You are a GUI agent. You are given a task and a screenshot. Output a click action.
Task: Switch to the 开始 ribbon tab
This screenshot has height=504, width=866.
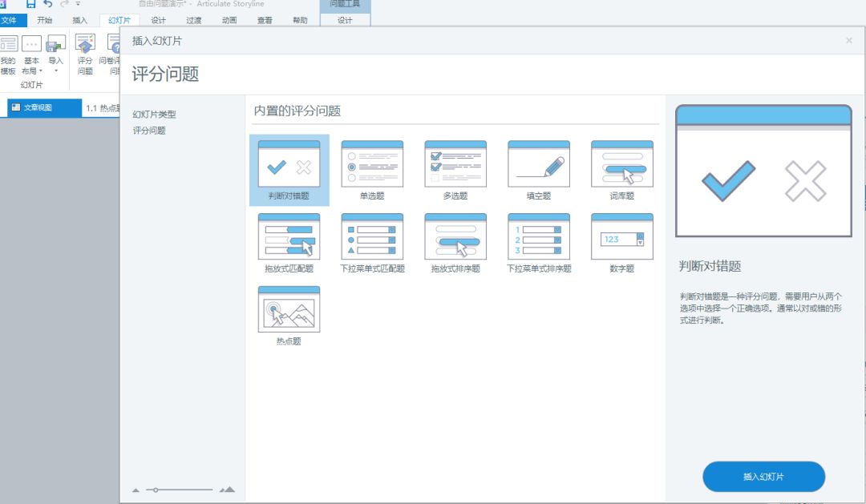click(x=44, y=20)
